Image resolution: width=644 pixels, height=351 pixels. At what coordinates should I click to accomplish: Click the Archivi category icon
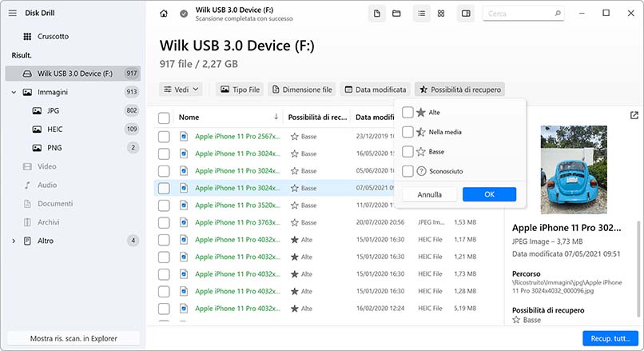coord(27,222)
